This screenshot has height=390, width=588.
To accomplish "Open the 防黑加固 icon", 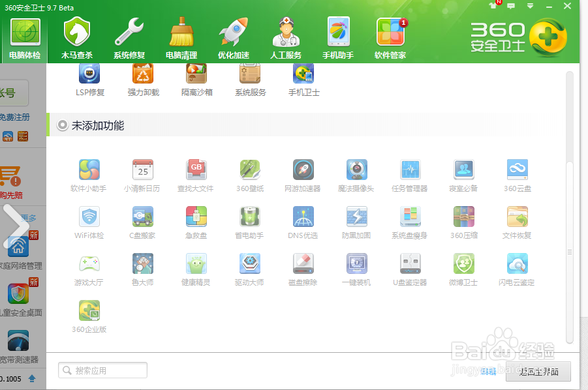I will (356, 217).
